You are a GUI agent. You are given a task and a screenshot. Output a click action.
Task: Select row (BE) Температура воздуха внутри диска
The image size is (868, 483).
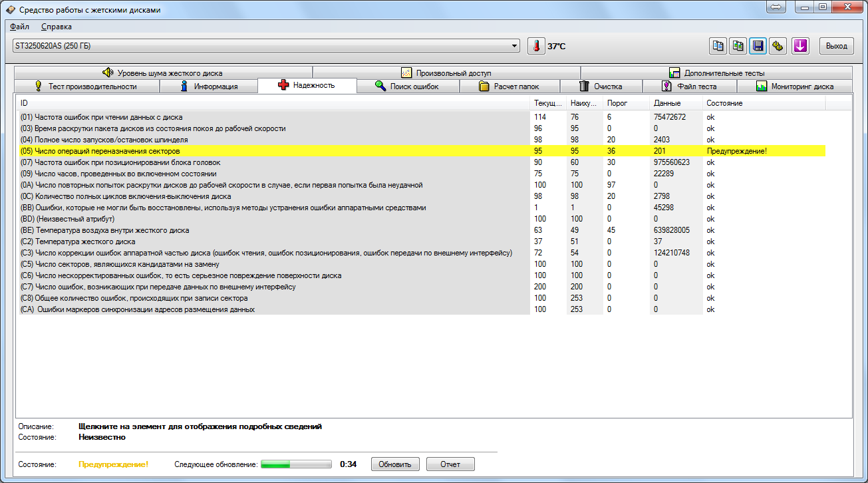pos(421,230)
